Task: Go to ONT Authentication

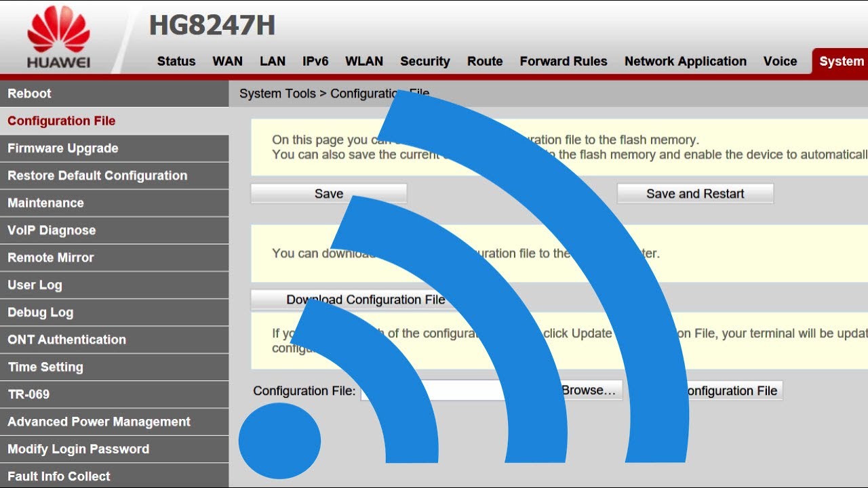Action: pos(114,340)
